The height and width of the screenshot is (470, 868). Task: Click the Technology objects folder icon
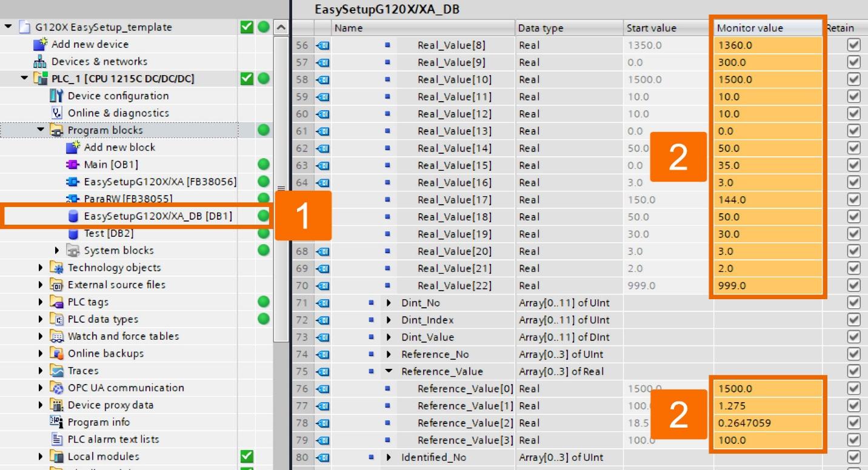click(x=56, y=268)
